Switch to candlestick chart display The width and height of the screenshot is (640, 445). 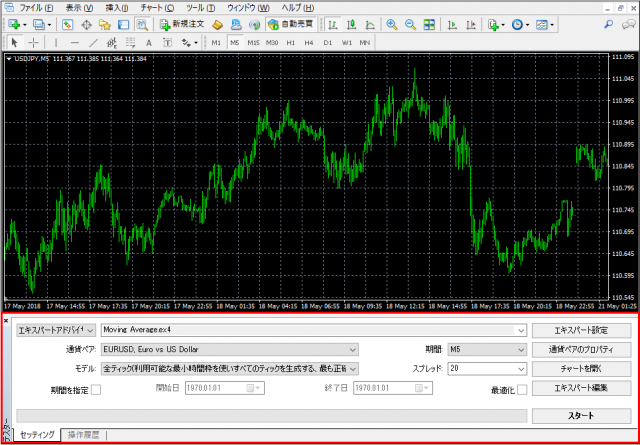351,24
